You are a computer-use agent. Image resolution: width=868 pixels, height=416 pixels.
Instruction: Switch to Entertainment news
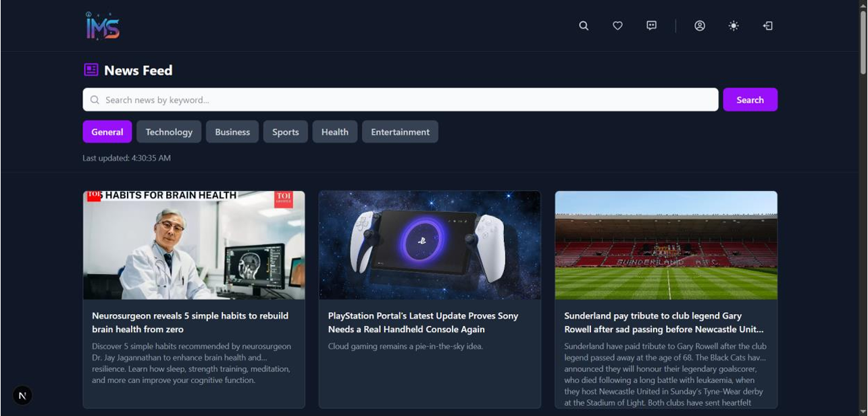[x=400, y=132]
